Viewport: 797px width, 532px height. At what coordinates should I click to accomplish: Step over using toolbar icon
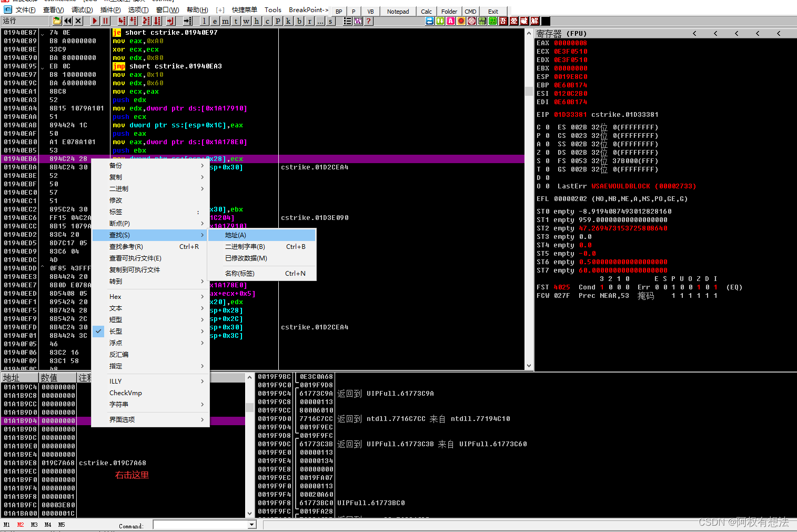click(134, 21)
